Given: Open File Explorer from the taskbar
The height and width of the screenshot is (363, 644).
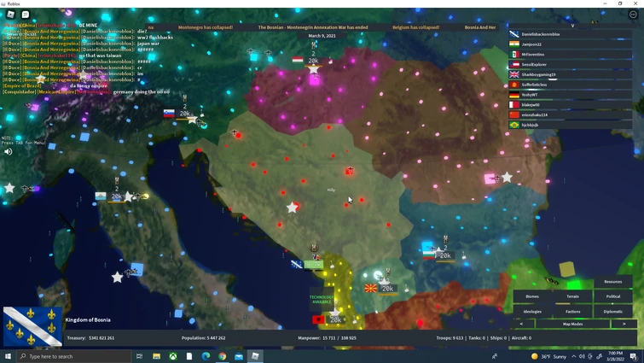Looking at the screenshot, I should pos(156,356).
